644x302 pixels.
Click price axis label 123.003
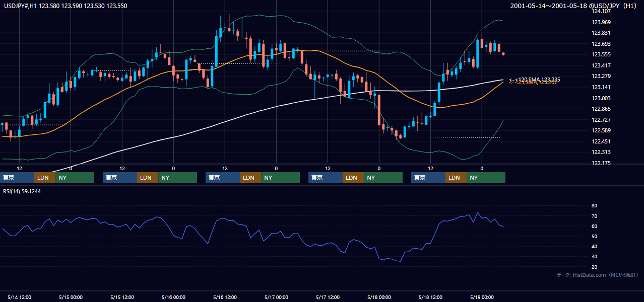click(601, 98)
